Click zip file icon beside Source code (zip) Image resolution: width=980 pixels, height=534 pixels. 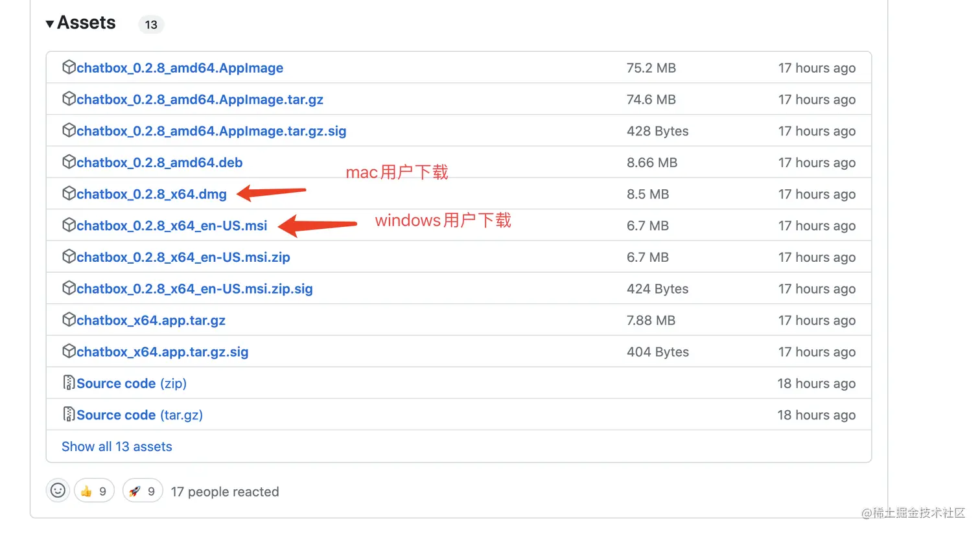[69, 383]
